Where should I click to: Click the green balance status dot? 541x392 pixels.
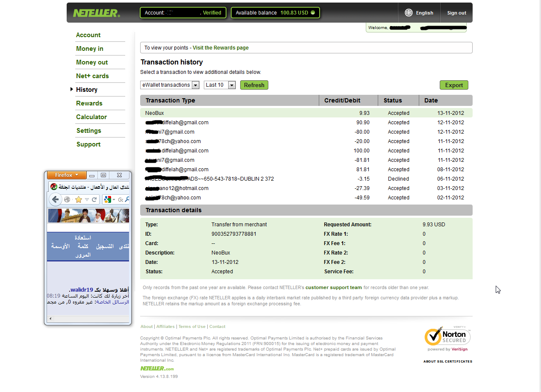coord(313,13)
